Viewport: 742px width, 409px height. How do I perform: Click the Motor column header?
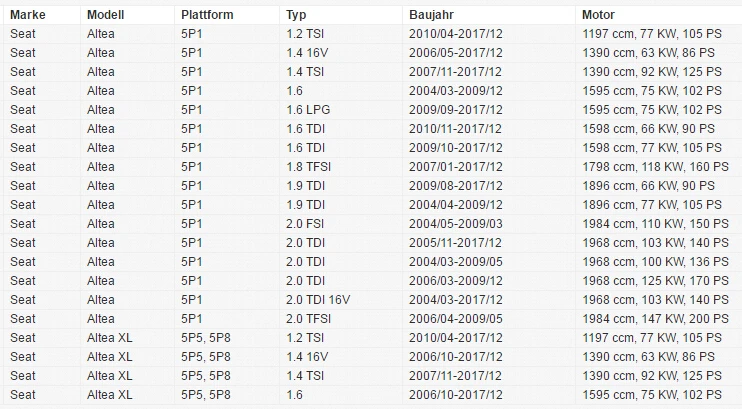[x=599, y=15]
